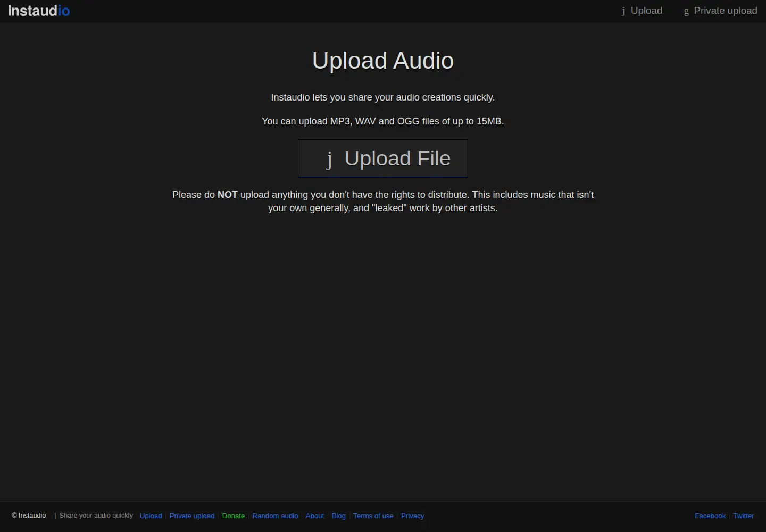This screenshot has height=532, width=766.
Task: Click the bold NOT word in warning
Action: click(x=228, y=195)
